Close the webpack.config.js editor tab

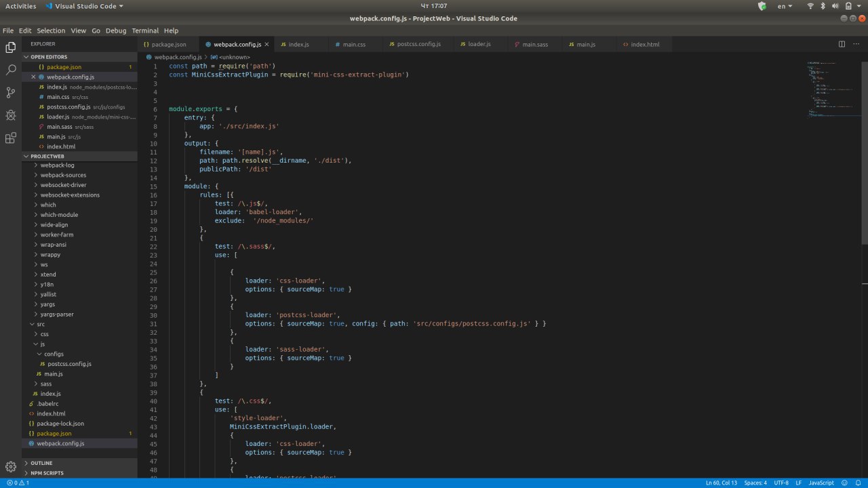tap(267, 44)
